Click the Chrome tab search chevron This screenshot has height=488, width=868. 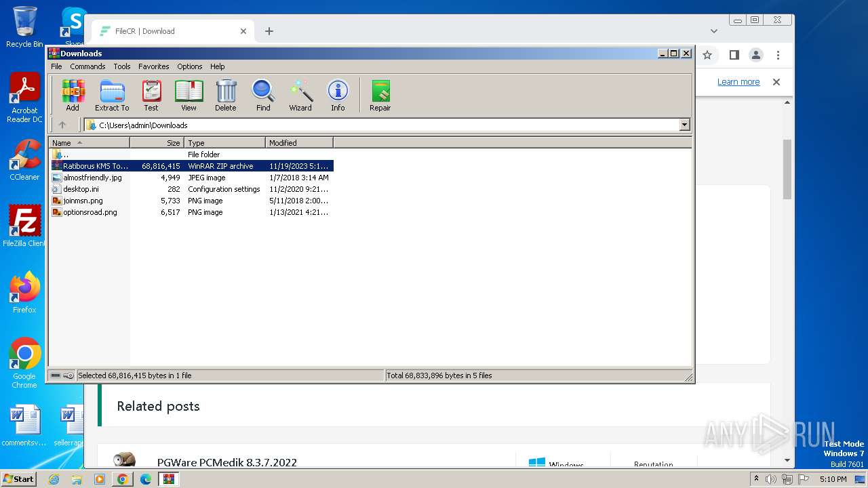coord(713,31)
